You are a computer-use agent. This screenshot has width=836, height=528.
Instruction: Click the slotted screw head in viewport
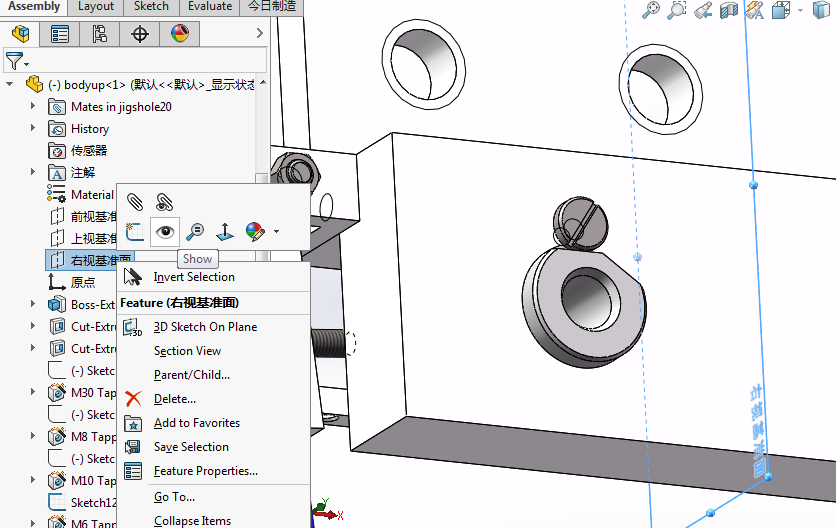click(580, 223)
